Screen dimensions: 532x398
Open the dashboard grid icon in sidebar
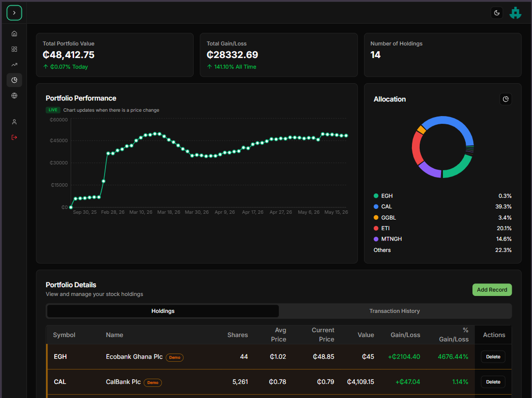point(14,49)
